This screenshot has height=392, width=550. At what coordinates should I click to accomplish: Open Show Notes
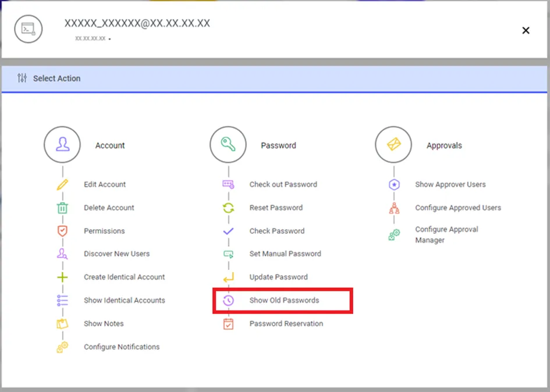point(104,323)
